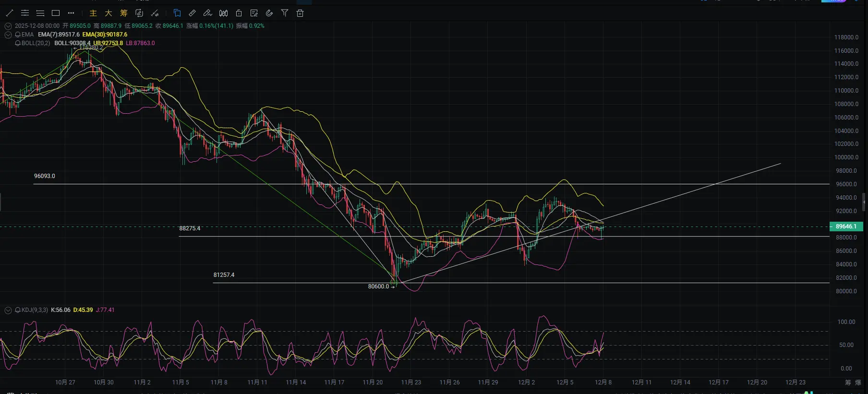The image size is (868, 394).
Task: Collapse the EMA indicator row chevron
Action: point(8,35)
